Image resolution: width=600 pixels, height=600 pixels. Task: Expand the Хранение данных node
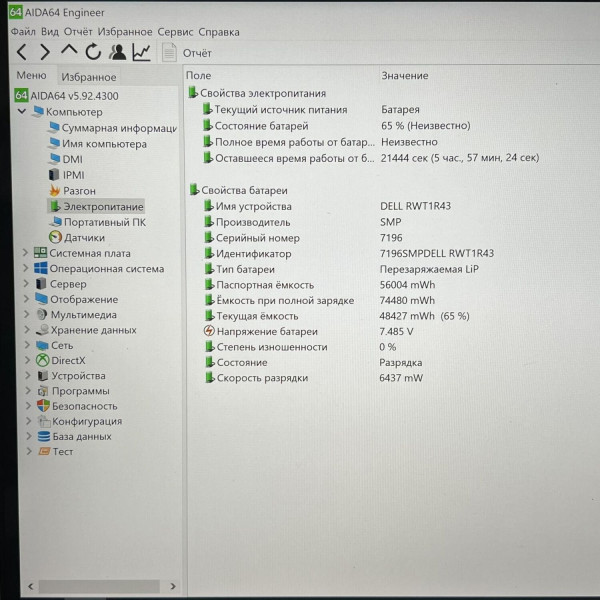tap(27, 329)
